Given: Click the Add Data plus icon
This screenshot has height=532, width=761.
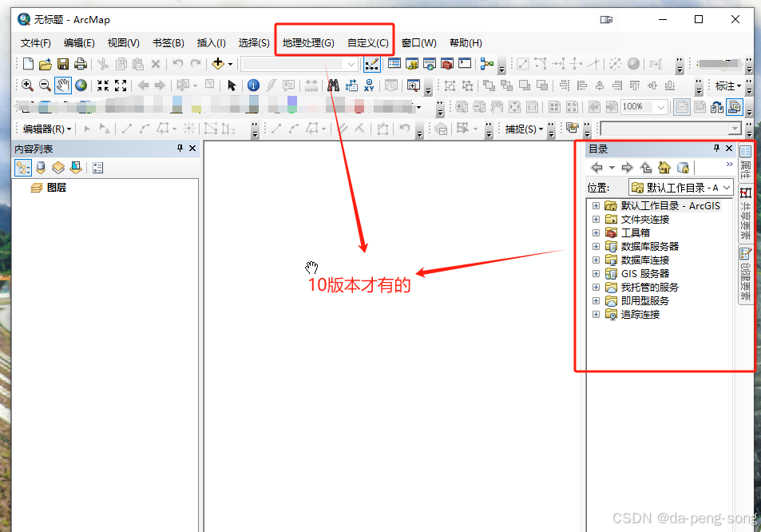Looking at the screenshot, I should (218, 64).
